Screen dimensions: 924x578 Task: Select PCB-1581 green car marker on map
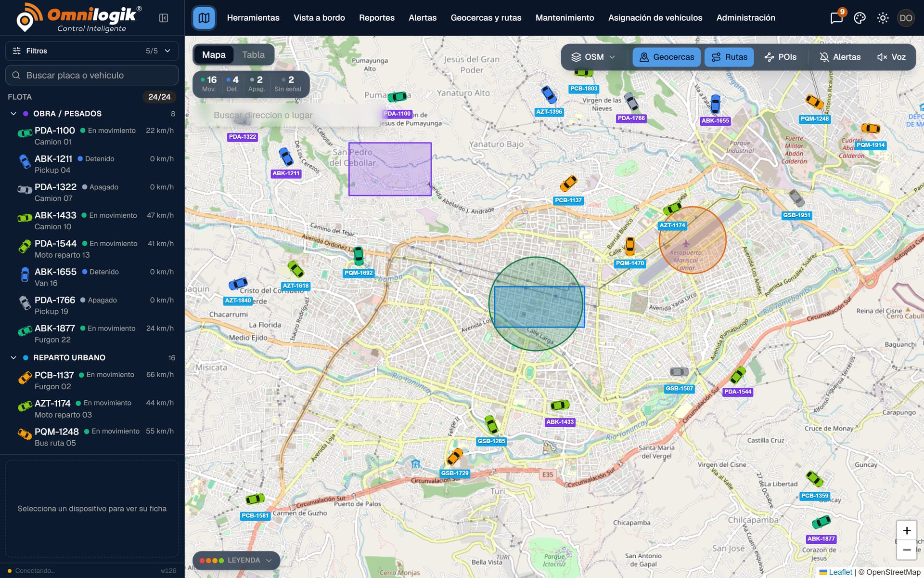point(255,499)
